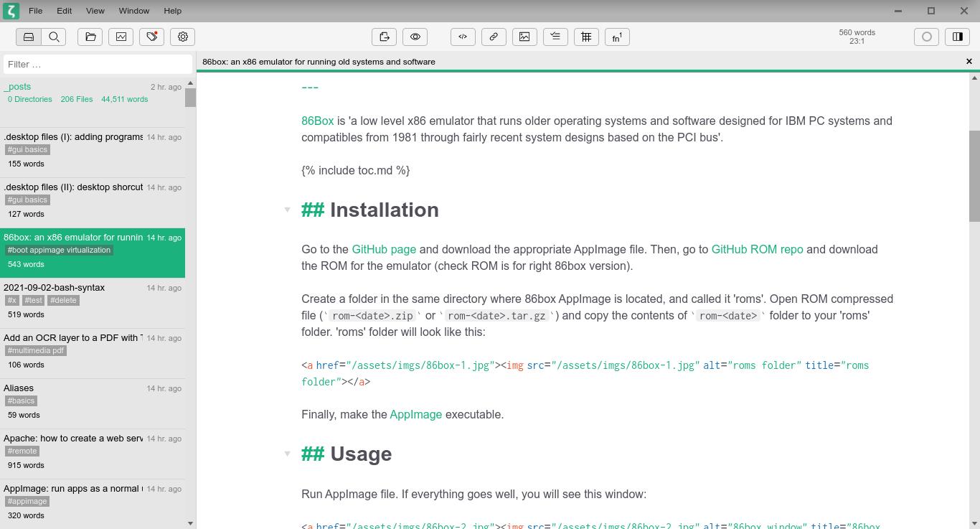
Task: Open the View menu
Action: click(95, 11)
